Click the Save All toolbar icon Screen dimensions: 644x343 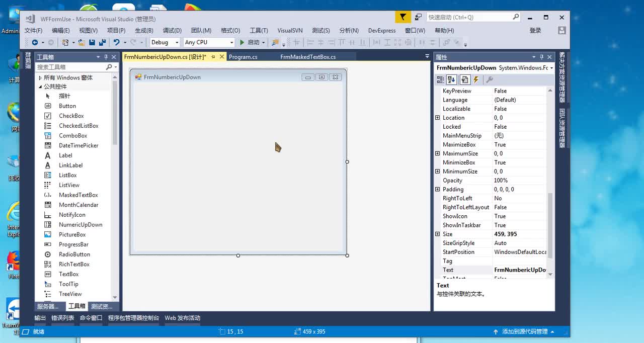coord(102,43)
